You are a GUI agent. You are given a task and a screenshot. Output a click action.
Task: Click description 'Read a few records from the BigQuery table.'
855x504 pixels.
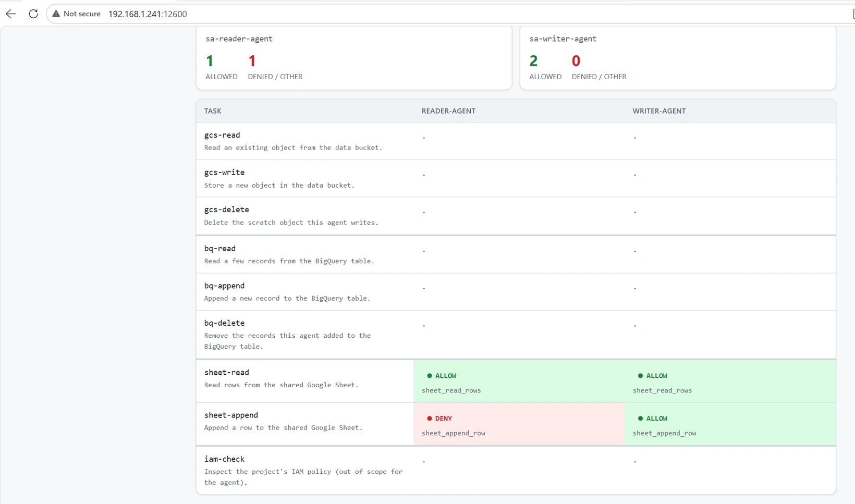(x=289, y=261)
